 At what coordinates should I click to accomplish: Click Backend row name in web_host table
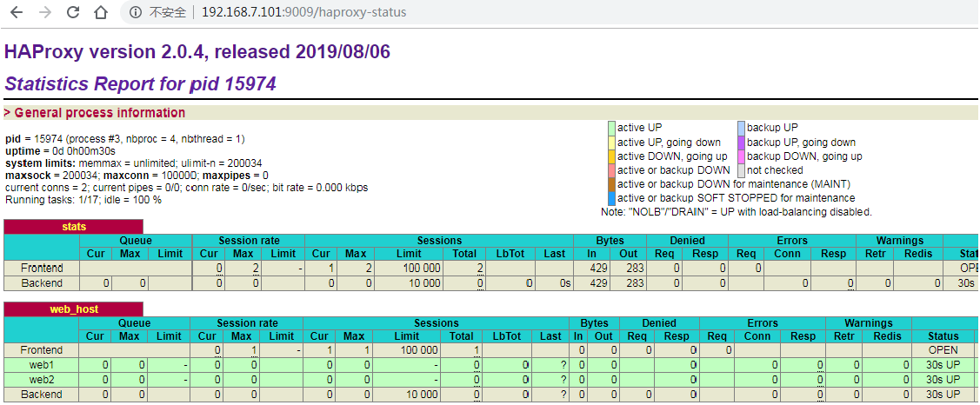coord(41,395)
